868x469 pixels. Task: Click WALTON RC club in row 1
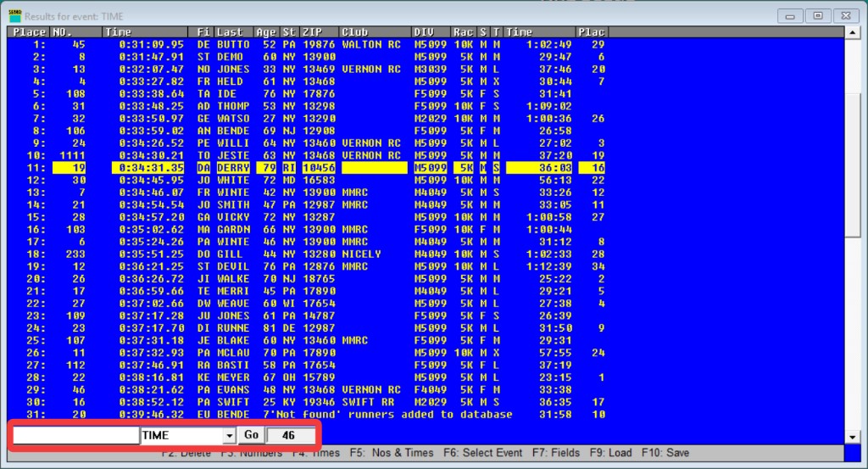coord(371,44)
